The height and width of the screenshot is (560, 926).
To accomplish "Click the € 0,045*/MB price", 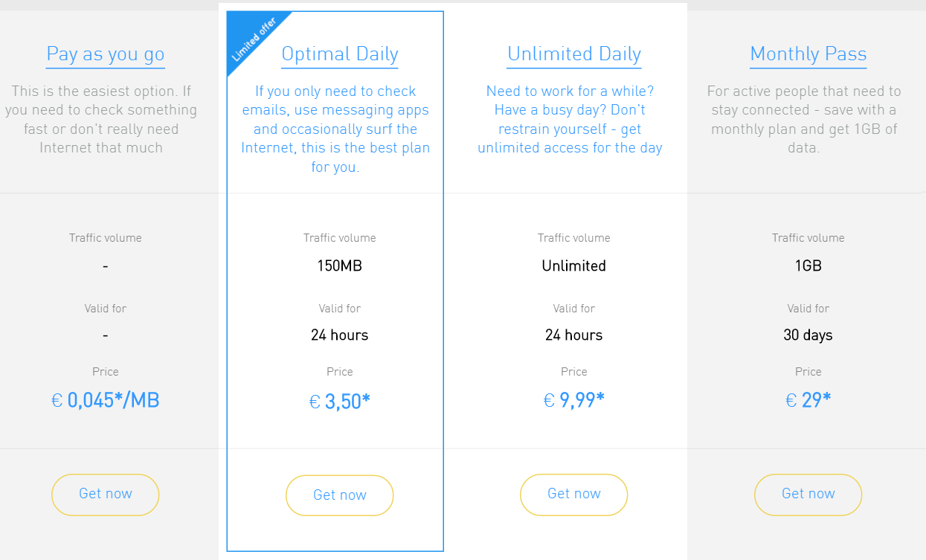I will (x=105, y=401).
